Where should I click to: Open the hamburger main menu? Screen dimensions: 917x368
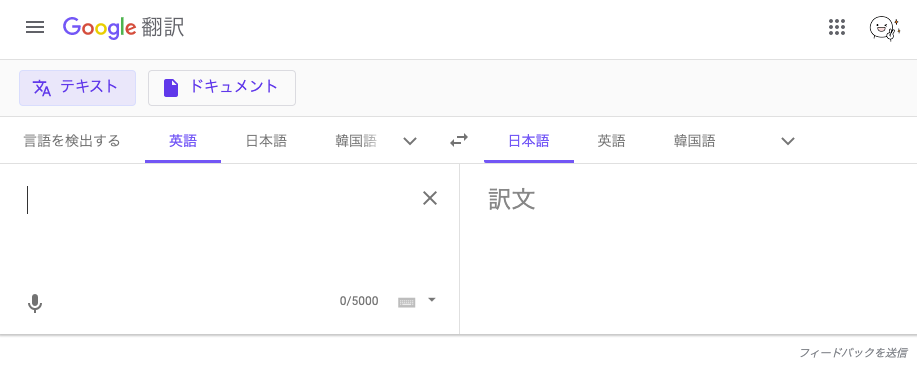[x=35, y=27]
